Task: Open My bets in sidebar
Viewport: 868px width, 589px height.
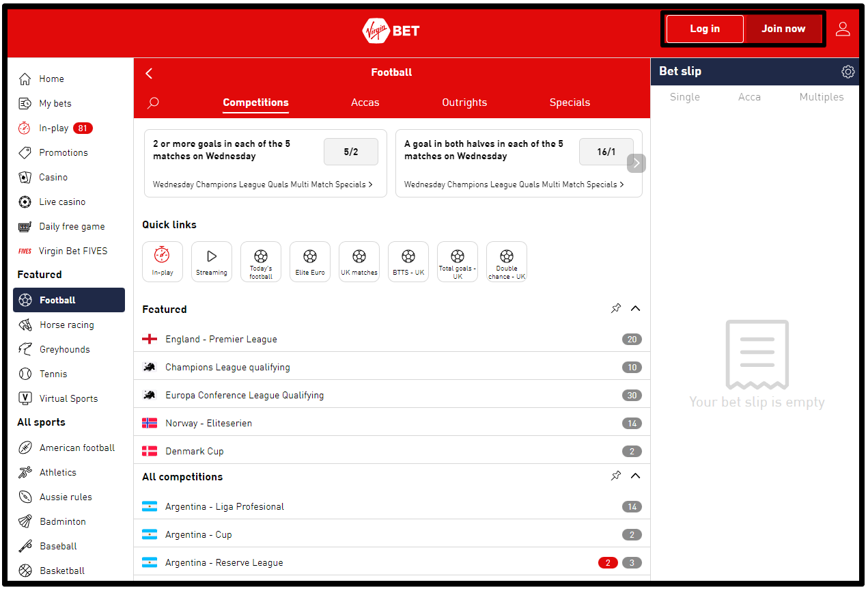Action: tap(69, 103)
